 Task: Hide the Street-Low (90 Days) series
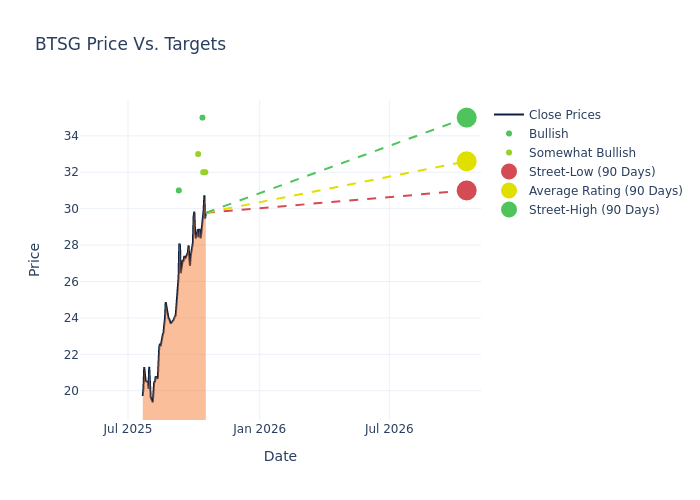(x=593, y=172)
